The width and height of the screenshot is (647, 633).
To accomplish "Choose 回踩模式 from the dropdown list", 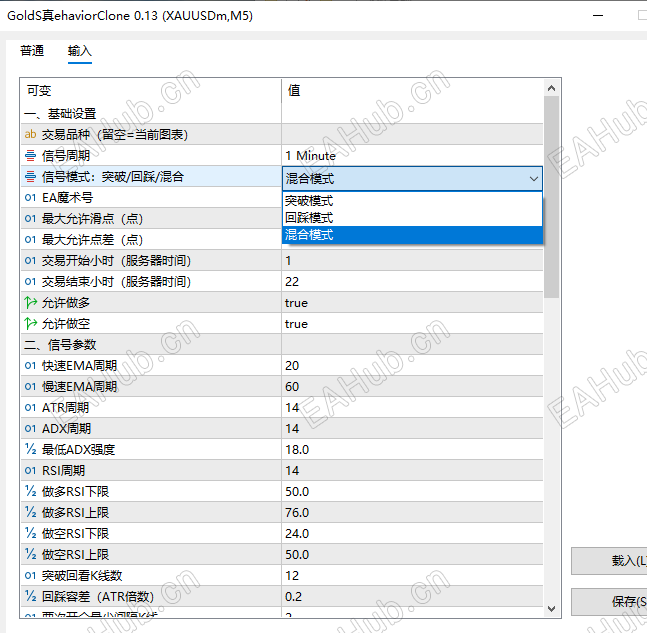I will click(412, 218).
